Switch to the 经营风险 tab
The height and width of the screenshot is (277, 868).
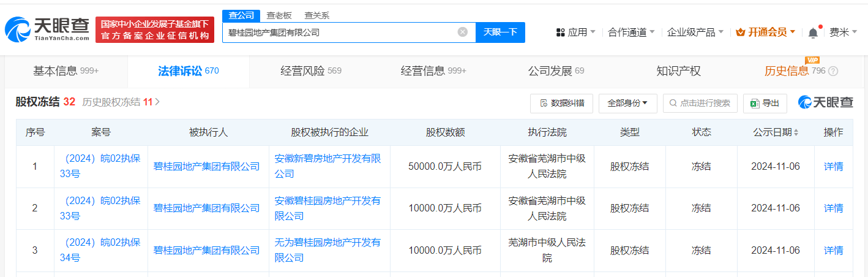pos(311,71)
